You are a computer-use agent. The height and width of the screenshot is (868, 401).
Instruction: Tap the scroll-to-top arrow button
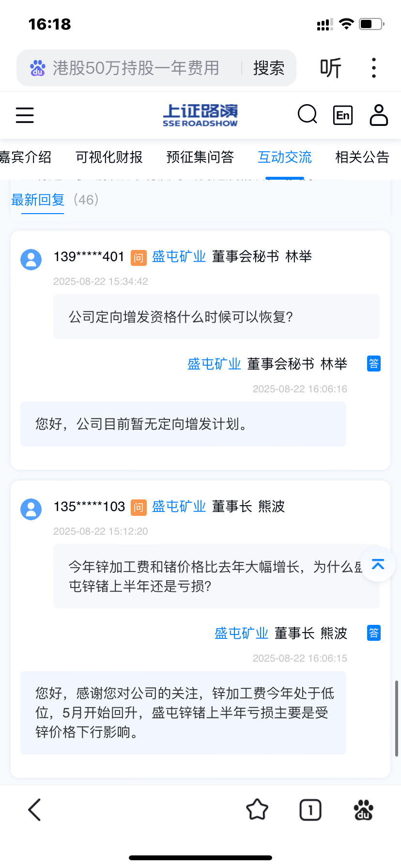(x=378, y=564)
